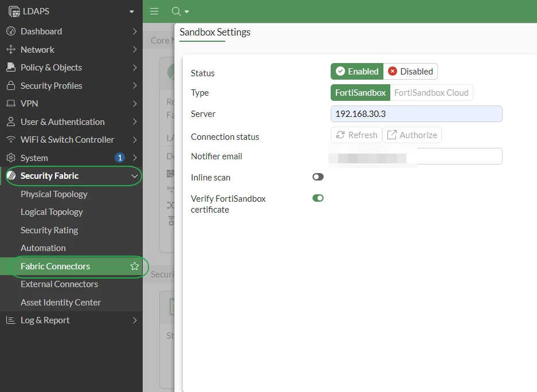Select FortiSandbox Cloud type
The width and height of the screenshot is (537, 392).
(x=432, y=92)
